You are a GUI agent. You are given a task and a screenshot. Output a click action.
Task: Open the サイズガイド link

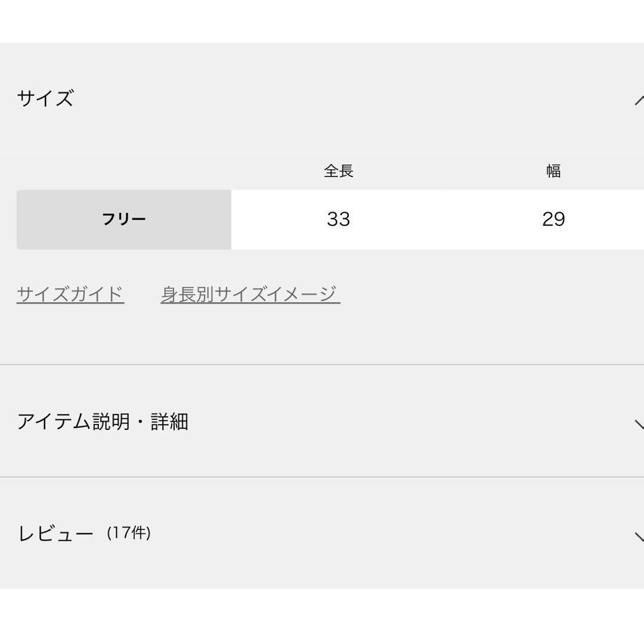(x=70, y=294)
